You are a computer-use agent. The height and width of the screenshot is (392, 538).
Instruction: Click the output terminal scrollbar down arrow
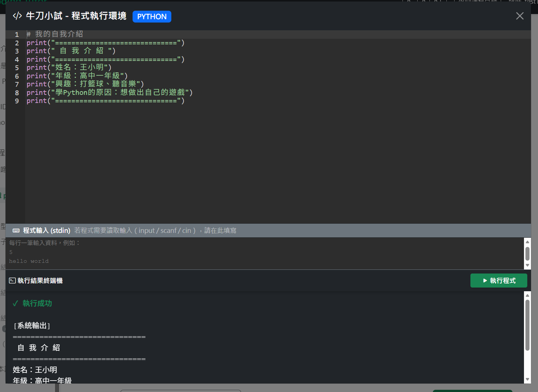[527, 379]
